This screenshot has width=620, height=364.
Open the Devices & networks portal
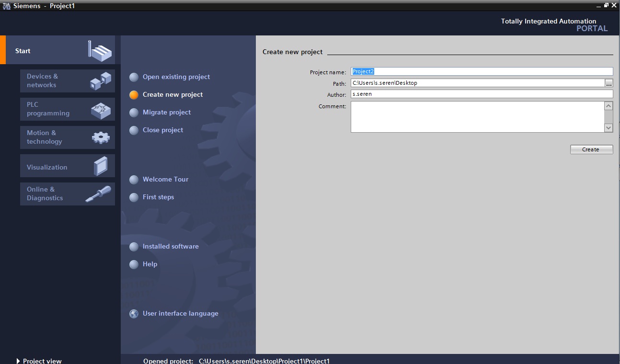(x=68, y=80)
